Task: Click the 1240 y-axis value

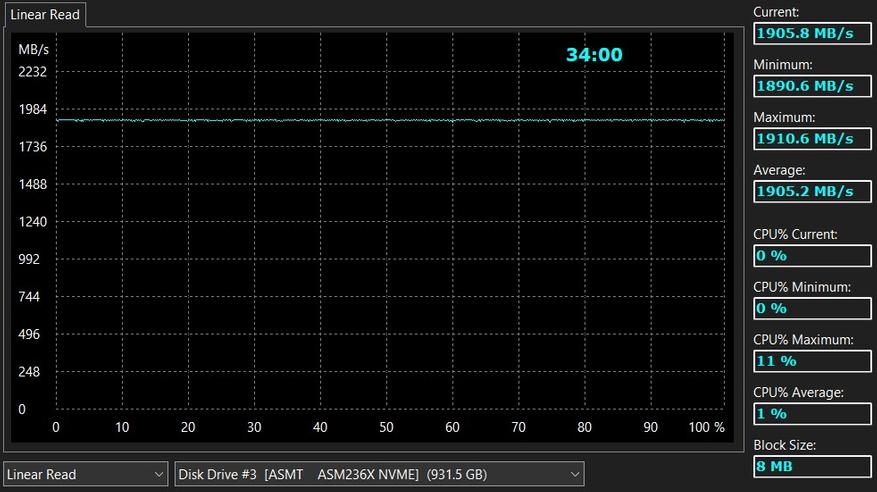Action: point(32,221)
